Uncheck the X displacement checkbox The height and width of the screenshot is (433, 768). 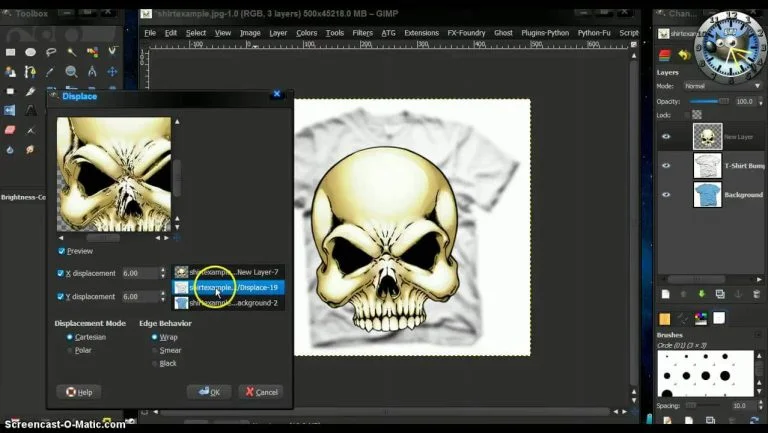tap(62, 272)
